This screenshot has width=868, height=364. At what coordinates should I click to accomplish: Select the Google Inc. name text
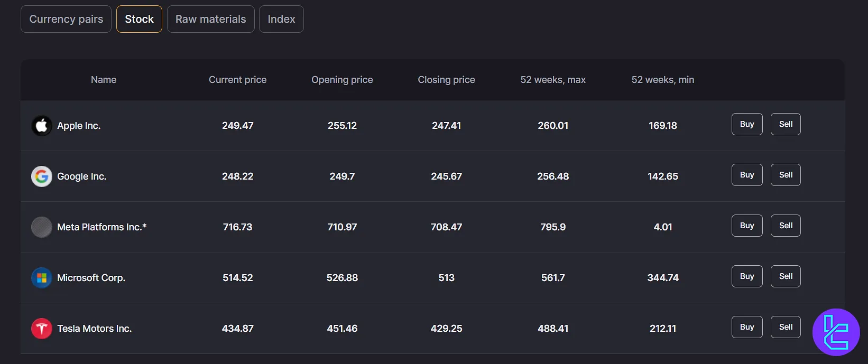click(82, 176)
